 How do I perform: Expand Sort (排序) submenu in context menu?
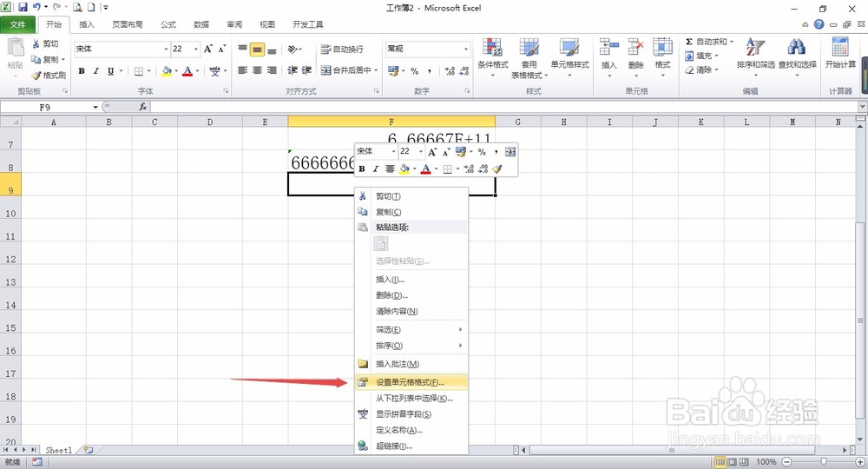click(x=411, y=346)
